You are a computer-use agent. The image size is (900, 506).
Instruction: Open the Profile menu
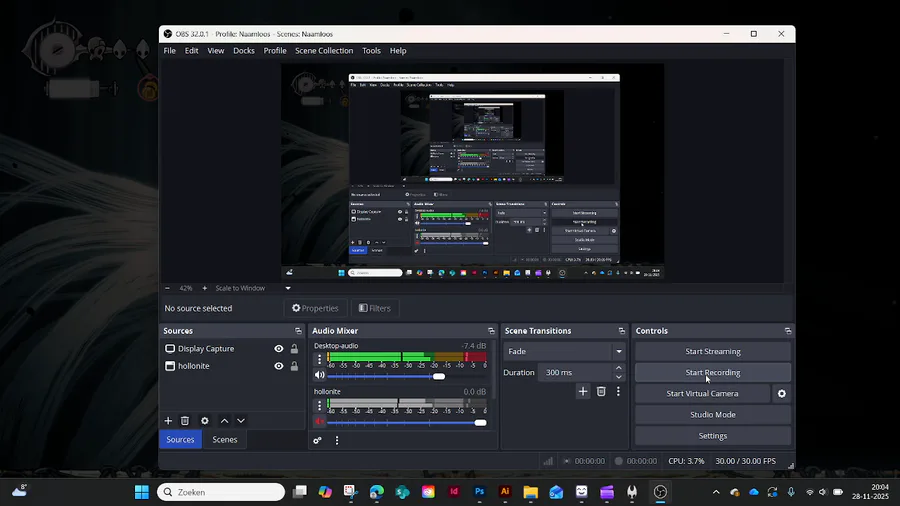tap(275, 50)
